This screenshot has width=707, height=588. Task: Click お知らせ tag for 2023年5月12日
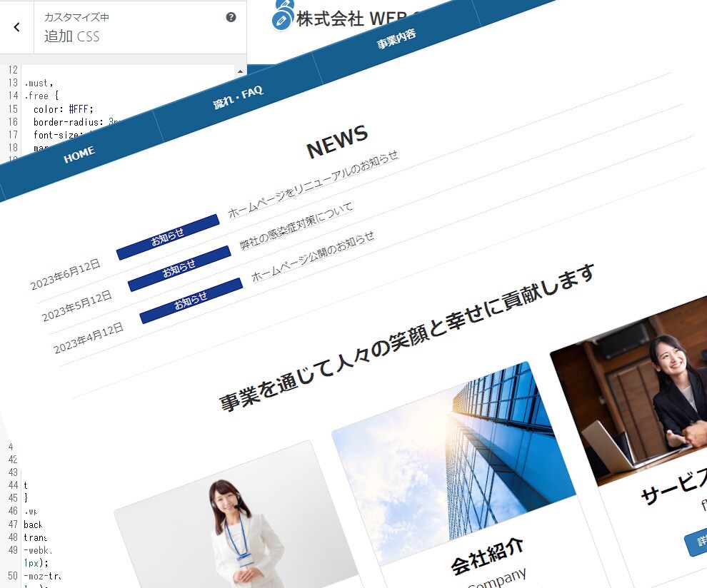[x=179, y=268]
